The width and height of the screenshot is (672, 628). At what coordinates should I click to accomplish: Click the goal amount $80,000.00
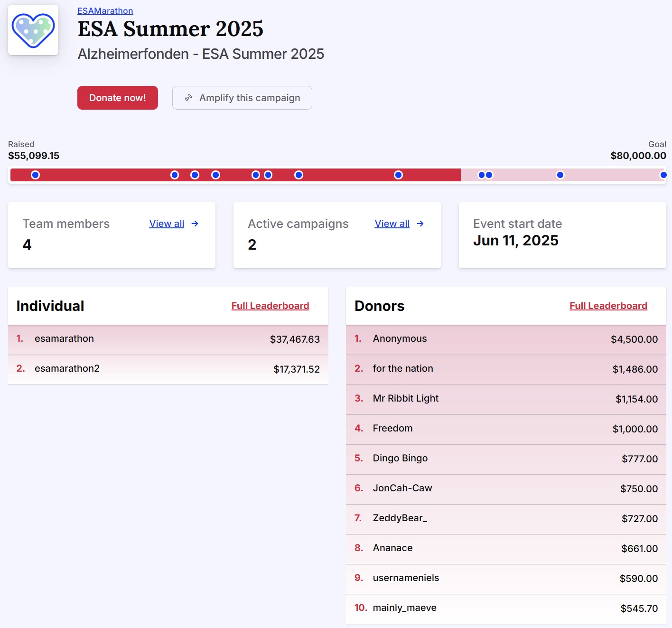click(638, 156)
